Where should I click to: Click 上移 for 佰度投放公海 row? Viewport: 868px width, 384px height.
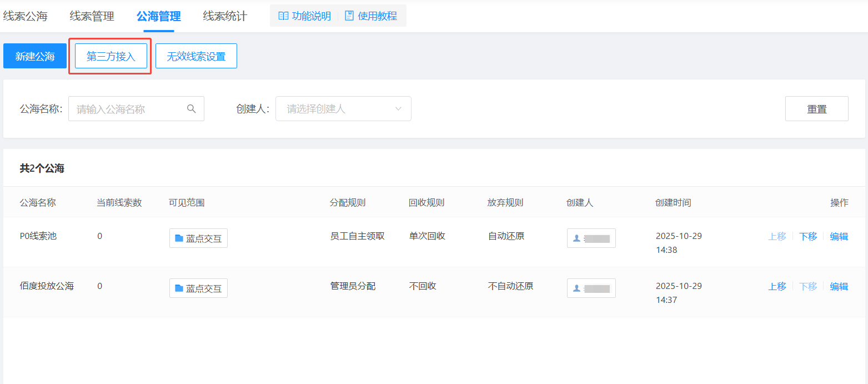pos(777,286)
